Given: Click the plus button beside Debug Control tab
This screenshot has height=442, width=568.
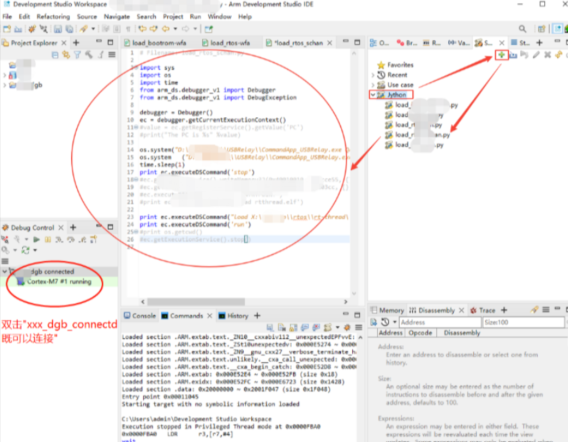Looking at the screenshot, I should point(73,227).
